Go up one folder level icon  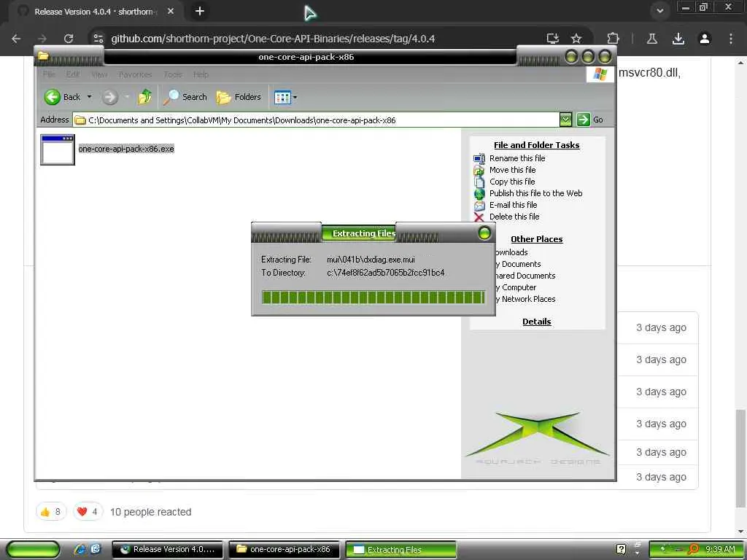click(x=145, y=97)
